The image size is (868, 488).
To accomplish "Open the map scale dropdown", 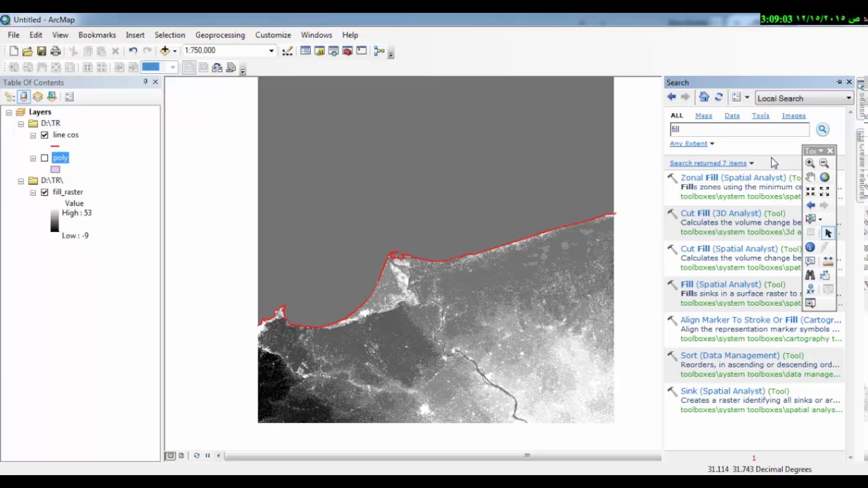I will click(x=271, y=51).
